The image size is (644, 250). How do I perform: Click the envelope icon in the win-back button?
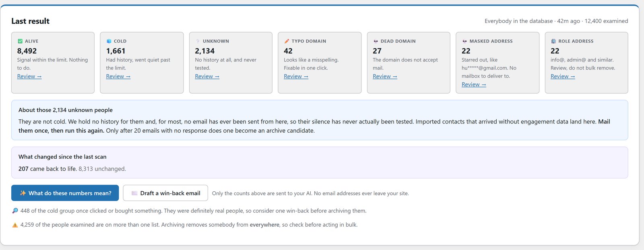[x=134, y=193]
